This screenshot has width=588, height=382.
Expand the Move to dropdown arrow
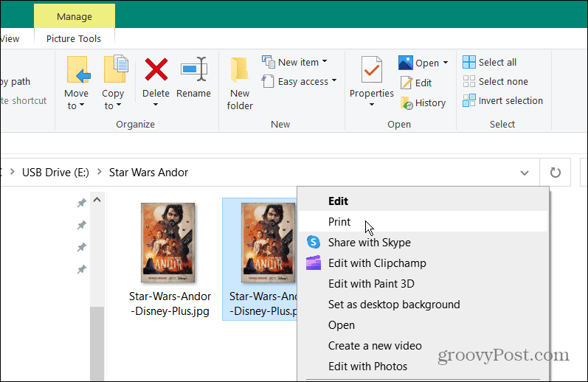tap(81, 105)
